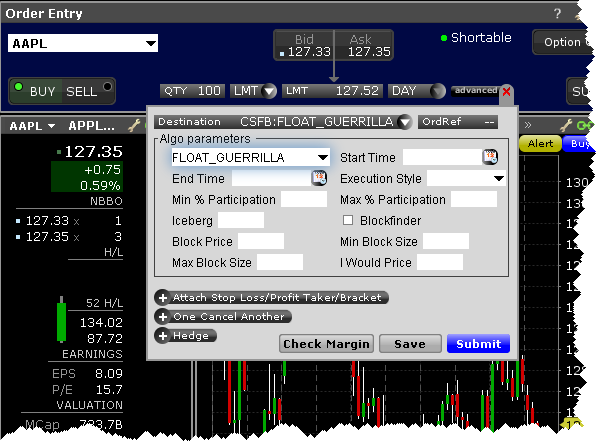Click the End Time input field
The image size is (603, 446).
(271, 178)
